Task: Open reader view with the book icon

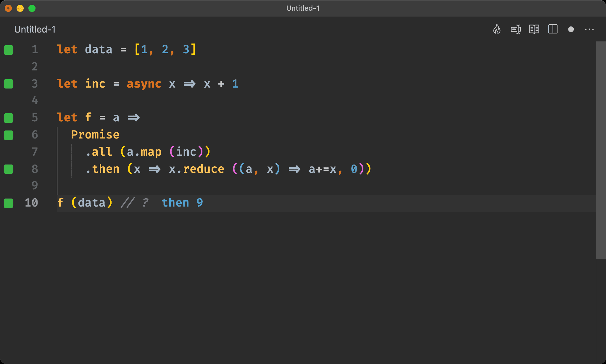Action: pyautogui.click(x=534, y=29)
